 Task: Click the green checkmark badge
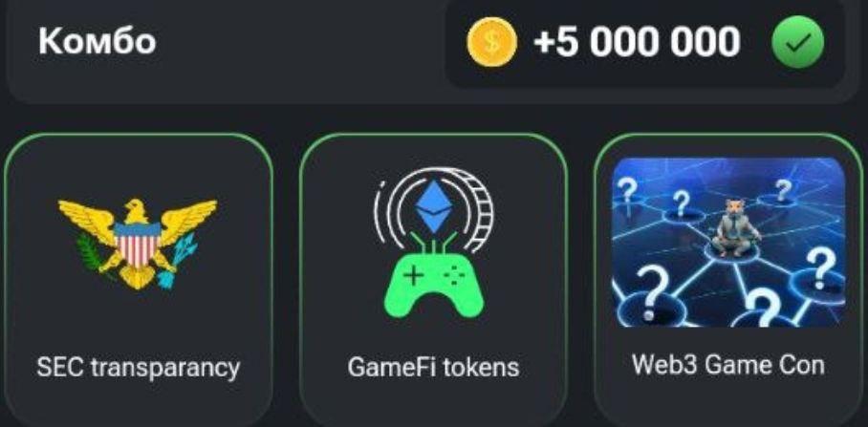pyautogui.click(x=797, y=42)
